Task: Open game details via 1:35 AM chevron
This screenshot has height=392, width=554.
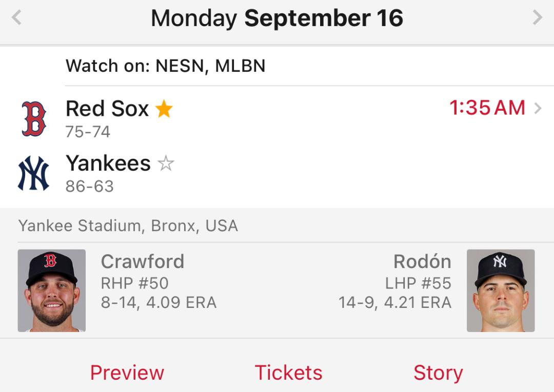Action: tap(538, 108)
